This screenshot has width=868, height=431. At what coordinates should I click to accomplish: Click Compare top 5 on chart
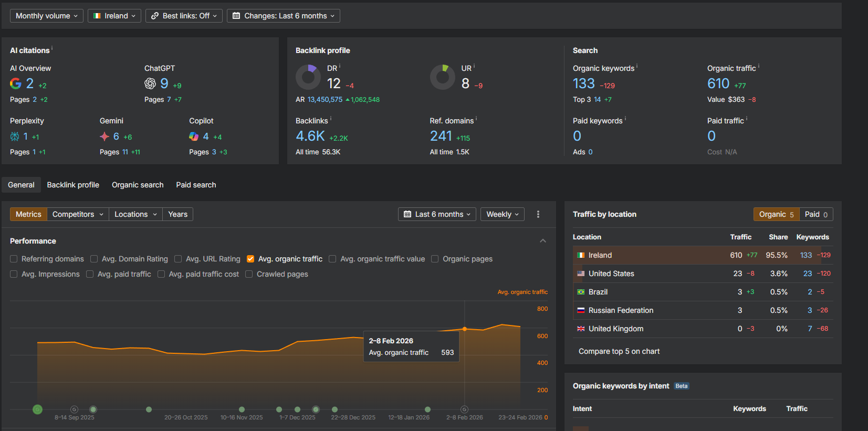point(619,351)
